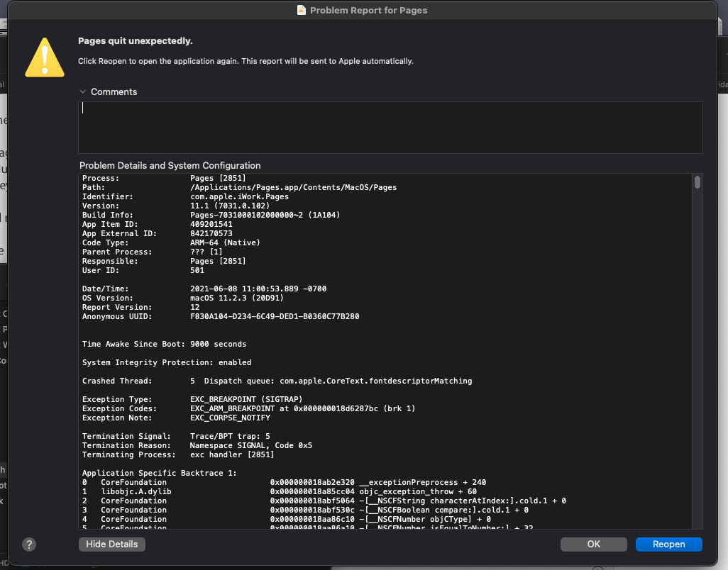Click inside the Comments text field
Viewport: 728px width, 570px height.
click(390, 128)
